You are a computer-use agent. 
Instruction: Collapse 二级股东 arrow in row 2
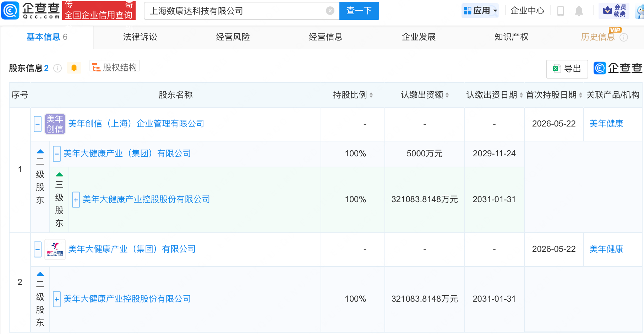tap(40, 274)
